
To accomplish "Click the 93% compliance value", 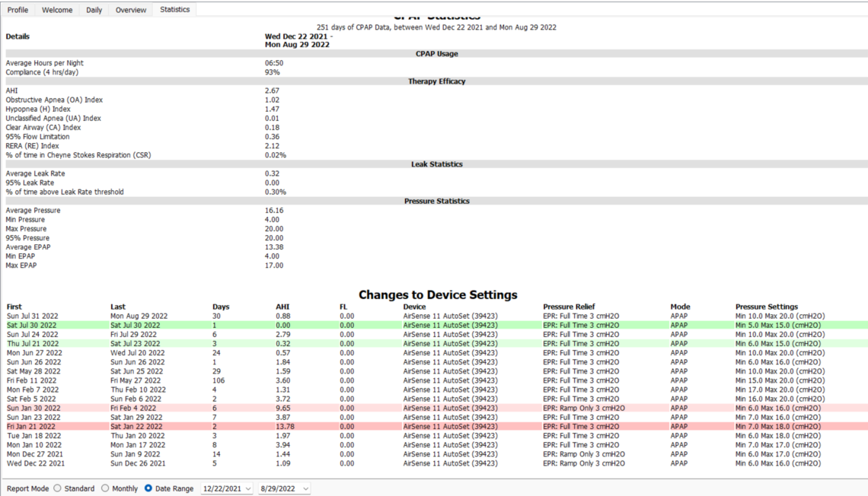I will click(x=273, y=72).
